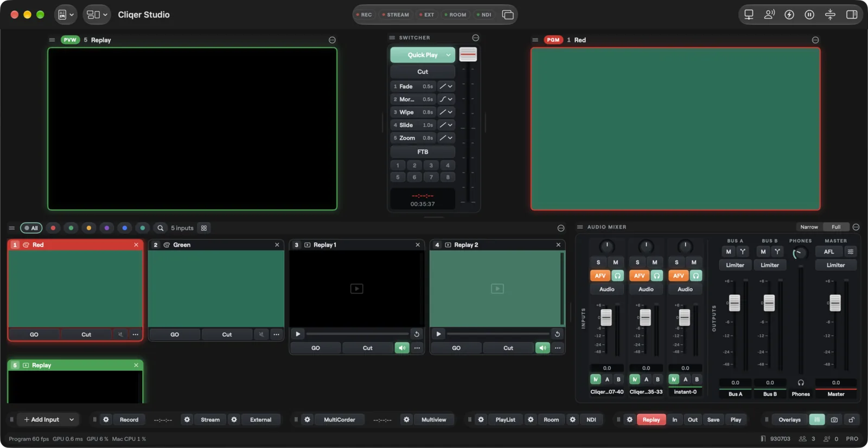Open the external display monitor icon
The width and height of the screenshot is (868, 448).
(749, 15)
